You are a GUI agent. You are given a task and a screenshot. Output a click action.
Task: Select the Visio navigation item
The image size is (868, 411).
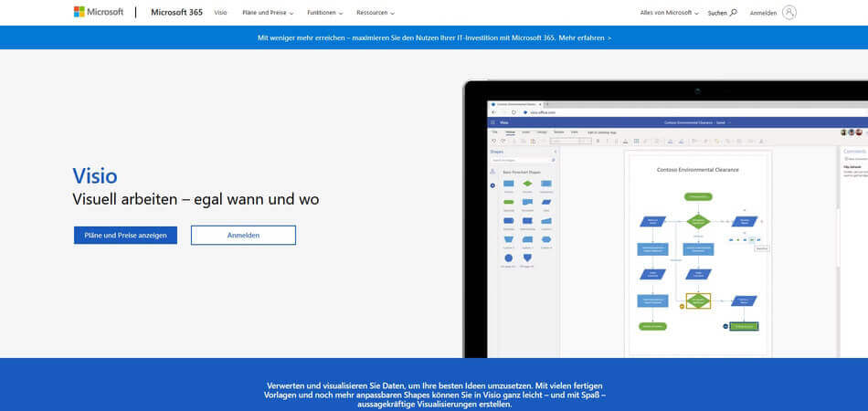point(220,12)
